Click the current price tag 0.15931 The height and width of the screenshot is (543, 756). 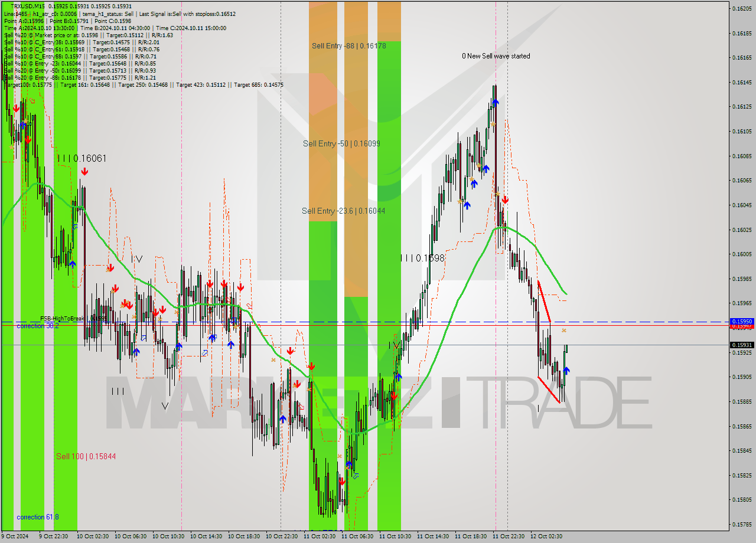(742, 345)
